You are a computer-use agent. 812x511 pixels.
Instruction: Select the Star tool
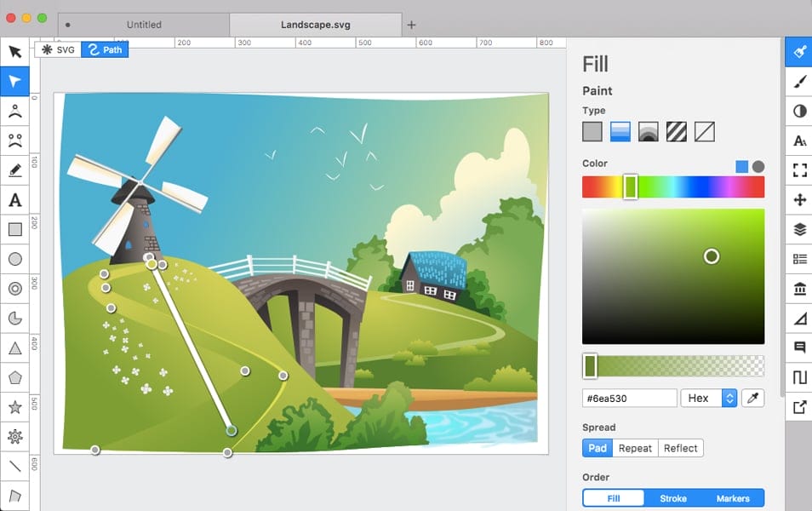[x=14, y=407]
